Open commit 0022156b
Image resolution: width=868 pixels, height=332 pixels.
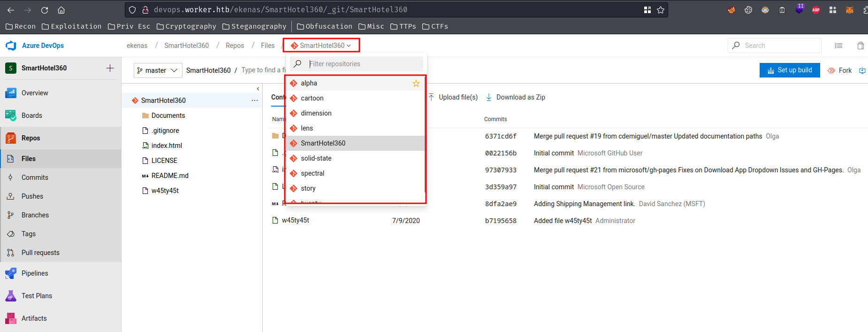[501, 153]
